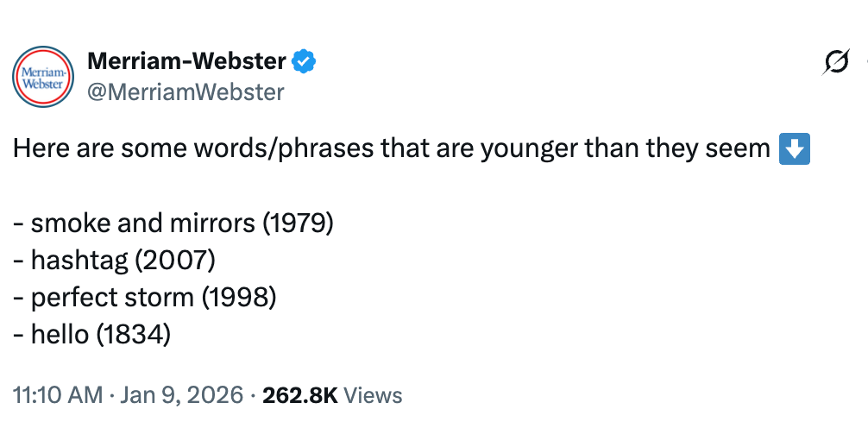Click the phrase "perfect storm"
868x428 pixels.
tap(113, 297)
